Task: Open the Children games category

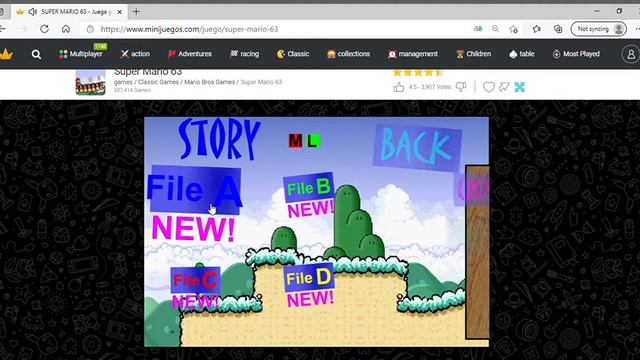Action: coord(473,54)
